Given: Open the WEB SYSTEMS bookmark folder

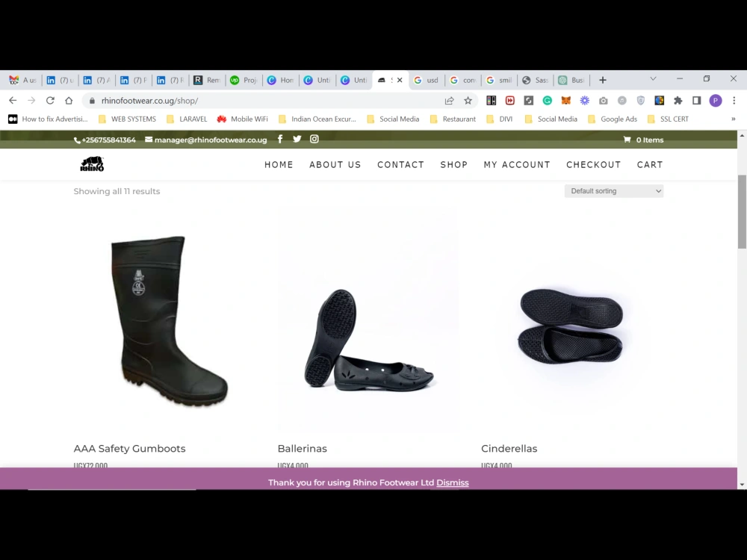Looking at the screenshot, I should tap(127, 119).
